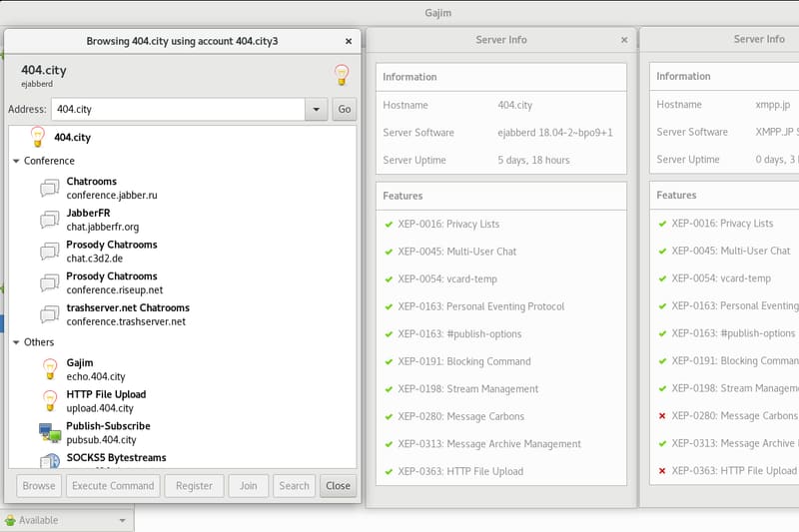Screen dimensions: 799x532
Task: Click the SOCKS5 Bytestreams icon
Action: point(50,461)
